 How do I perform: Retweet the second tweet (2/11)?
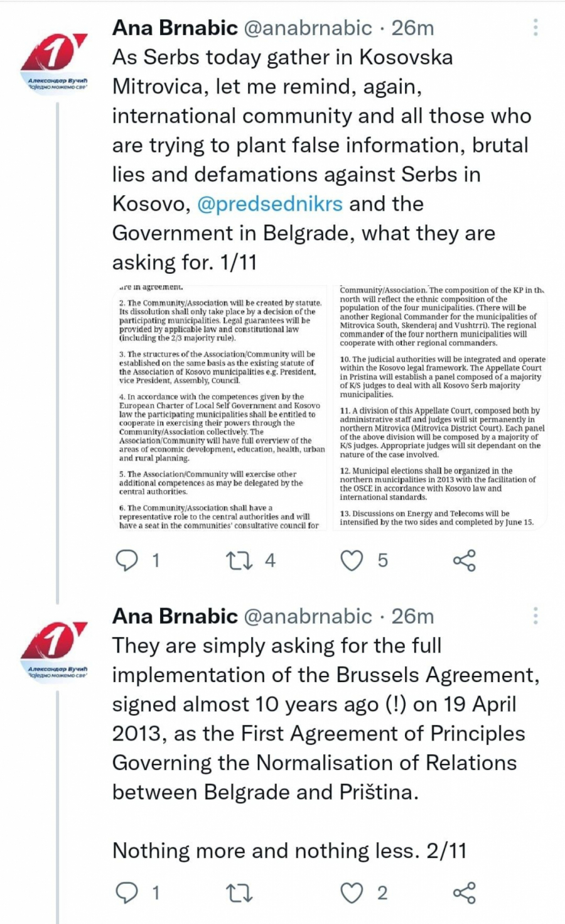click(239, 893)
